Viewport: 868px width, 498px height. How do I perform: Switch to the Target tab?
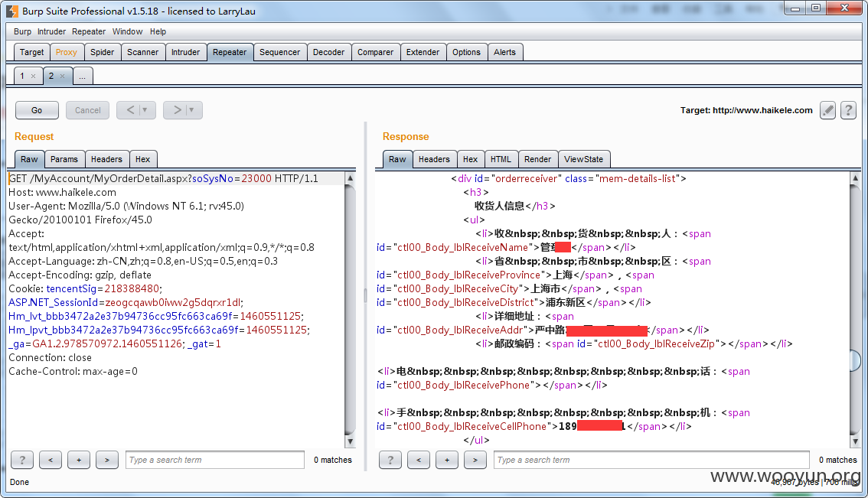point(31,52)
